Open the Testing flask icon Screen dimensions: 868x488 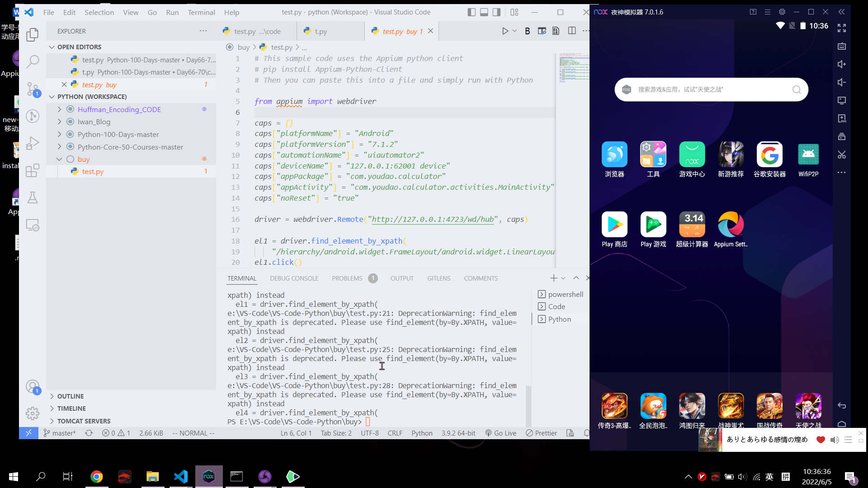pyautogui.click(x=33, y=197)
